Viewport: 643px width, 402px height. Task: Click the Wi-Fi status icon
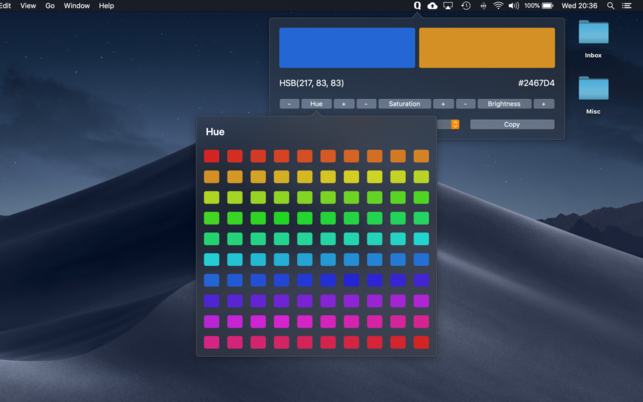[x=498, y=6]
